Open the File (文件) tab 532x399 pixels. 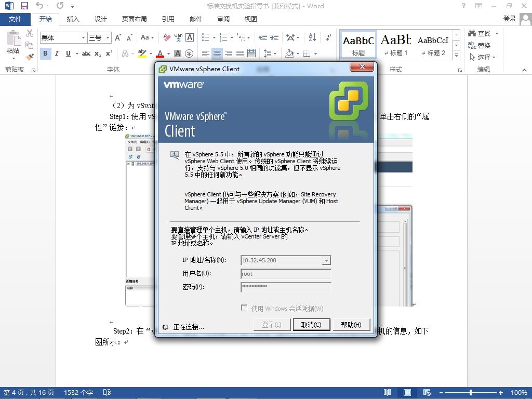[15, 19]
